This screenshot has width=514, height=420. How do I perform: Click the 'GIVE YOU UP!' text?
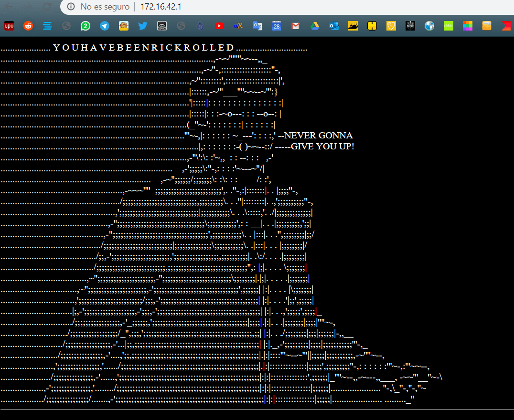(322, 146)
